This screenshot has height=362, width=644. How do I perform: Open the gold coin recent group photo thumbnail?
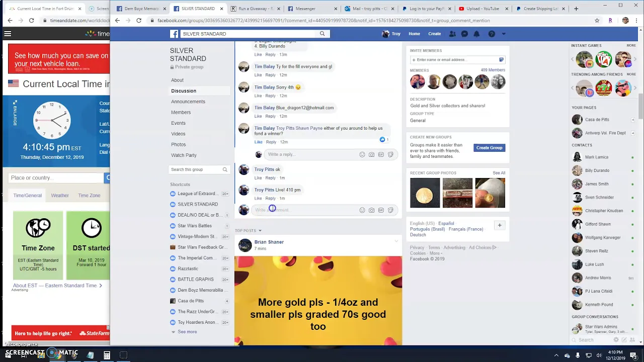425,193
